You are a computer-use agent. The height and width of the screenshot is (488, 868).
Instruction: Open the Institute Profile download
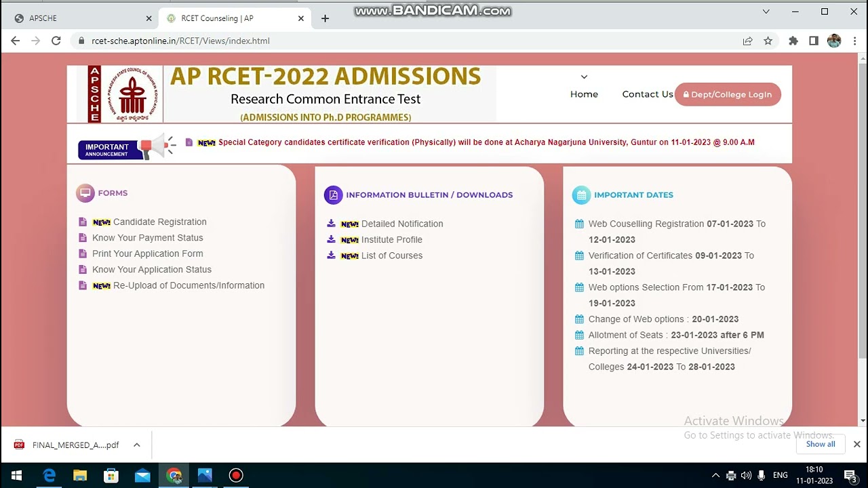pyautogui.click(x=392, y=239)
